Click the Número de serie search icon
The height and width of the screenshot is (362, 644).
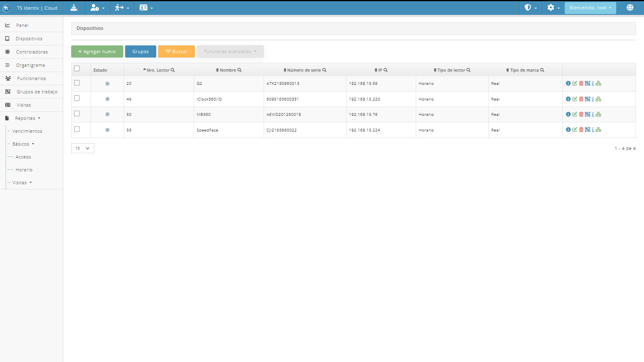pyautogui.click(x=324, y=70)
